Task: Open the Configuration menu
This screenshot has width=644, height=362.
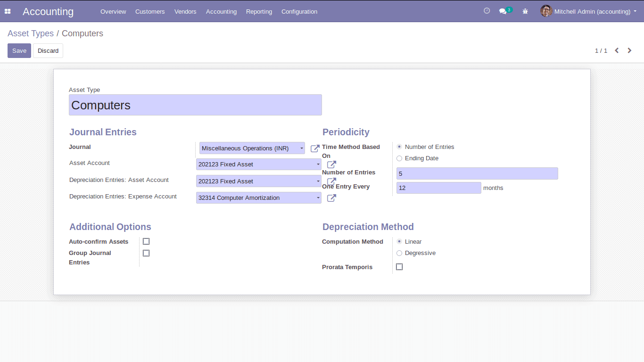Action: pyautogui.click(x=299, y=11)
